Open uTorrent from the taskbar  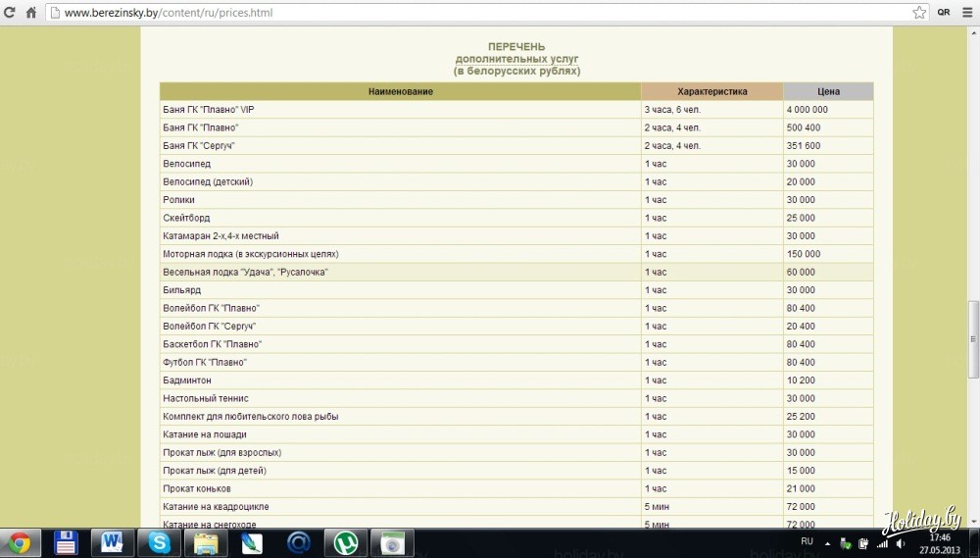point(346,542)
